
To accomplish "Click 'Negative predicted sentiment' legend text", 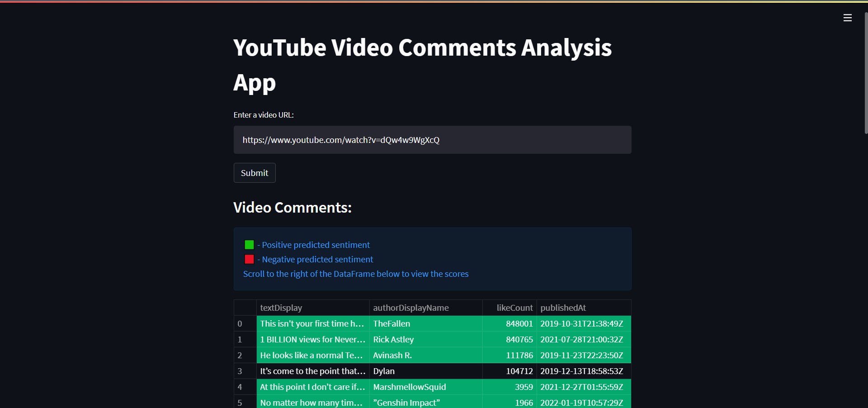I will 317,259.
